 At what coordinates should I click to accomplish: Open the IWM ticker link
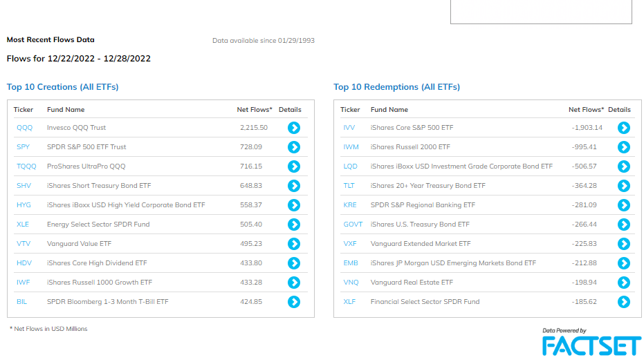pyautogui.click(x=351, y=146)
